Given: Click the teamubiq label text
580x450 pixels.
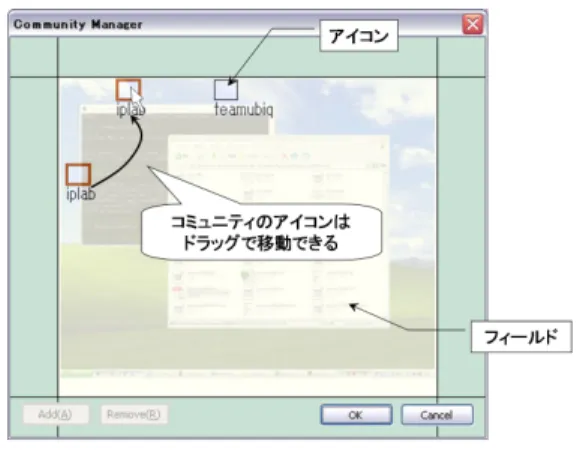Looking at the screenshot, I should point(244,110).
